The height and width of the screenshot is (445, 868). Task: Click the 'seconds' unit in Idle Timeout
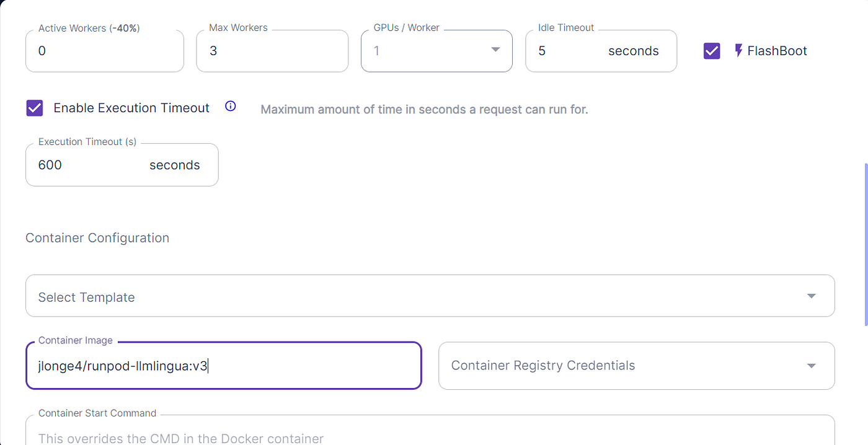634,51
